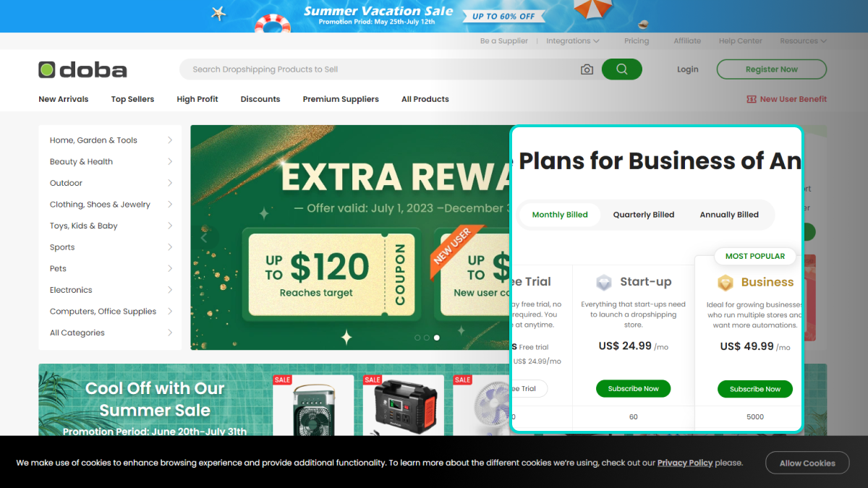Viewport: 868px width, 488px height.
Task: Click the dropshipping products search field
Action: 376,69
